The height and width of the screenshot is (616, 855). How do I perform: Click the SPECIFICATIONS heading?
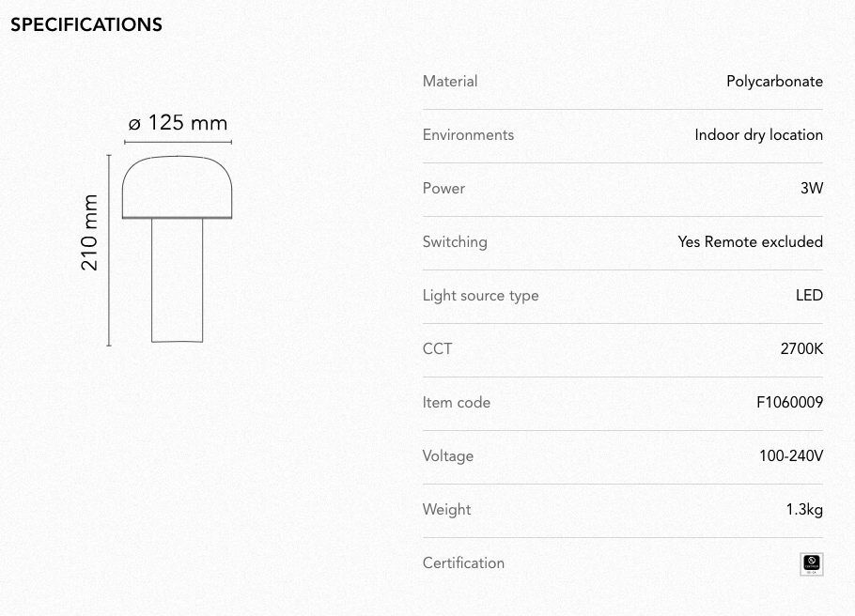coord(86,24)
